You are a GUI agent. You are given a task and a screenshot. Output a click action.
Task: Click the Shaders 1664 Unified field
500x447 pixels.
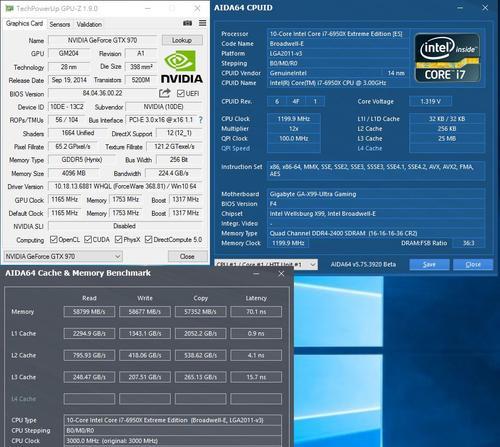click(78, 133)
